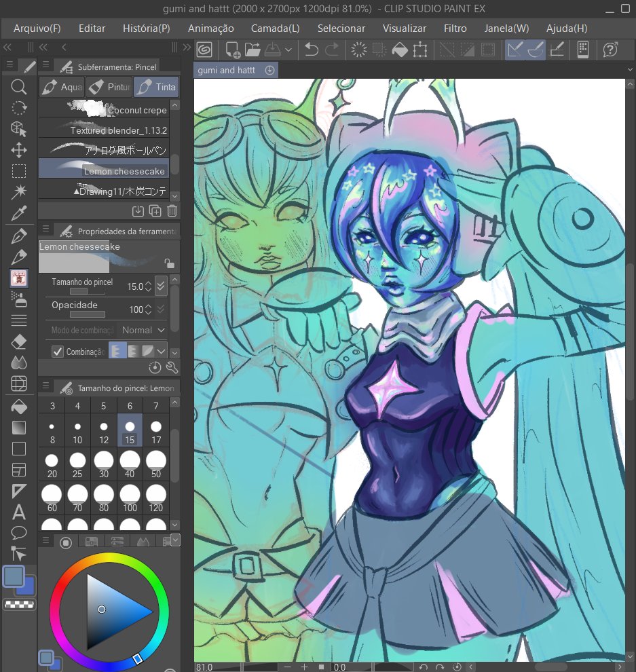The image size is (636, 672).
Task: Open the Filtro menu
Action: pyautogui.click(x=455, y=29)
